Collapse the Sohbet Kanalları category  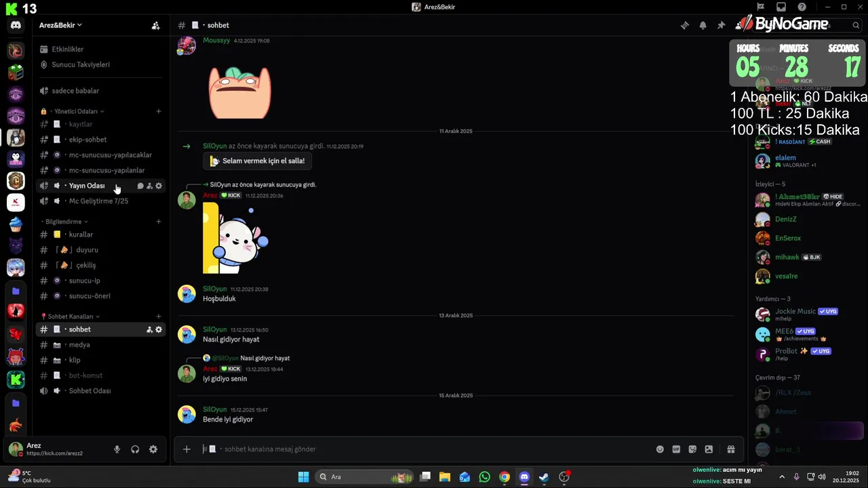(71, 317)
